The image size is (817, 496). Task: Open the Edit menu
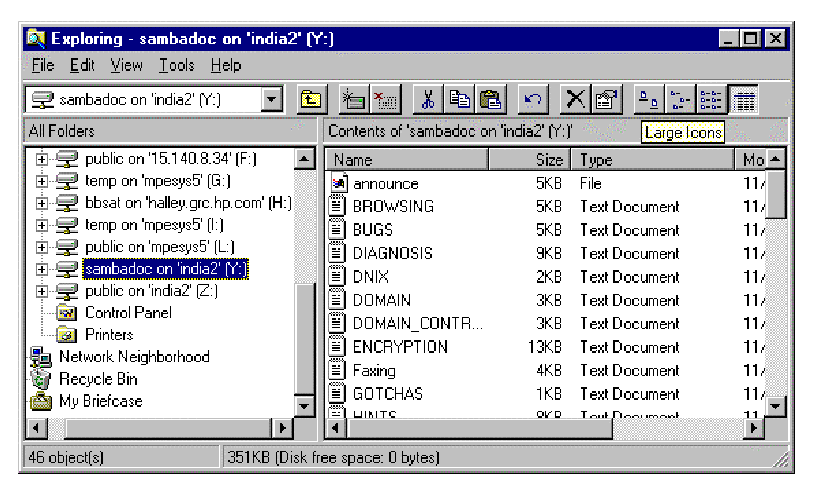(x=82, y=66)
